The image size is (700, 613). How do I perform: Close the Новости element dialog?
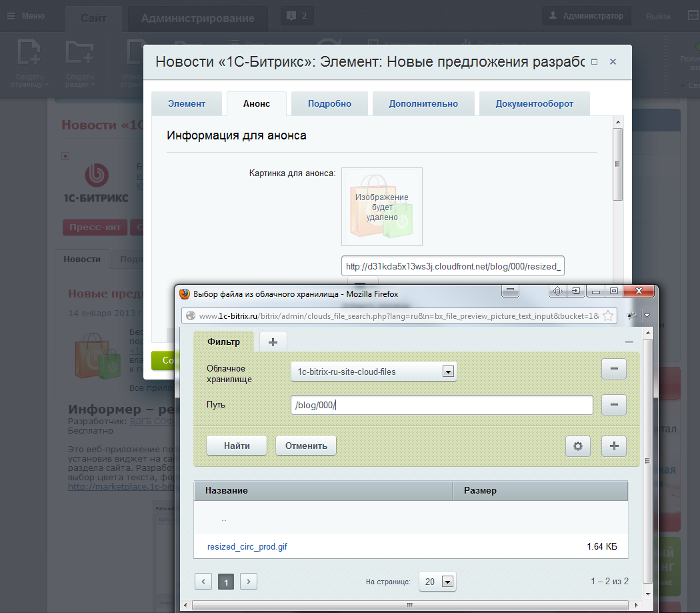[x=613, y=61]
